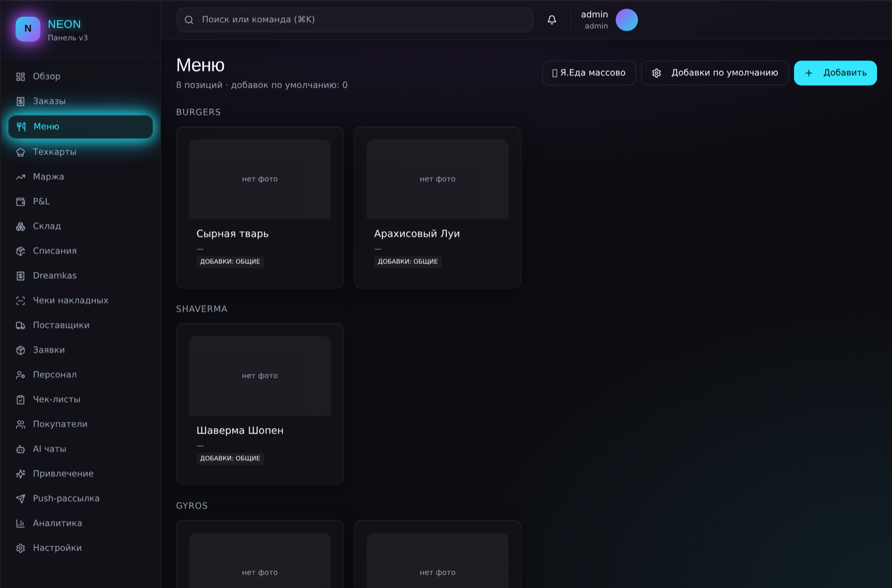Open AI чаты
892x588 pixels.
point(81,449)
